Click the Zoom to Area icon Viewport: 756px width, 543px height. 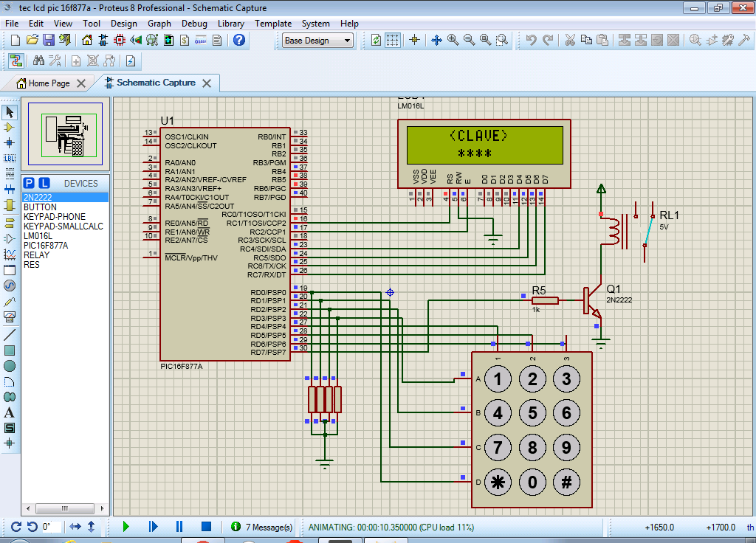502,40
